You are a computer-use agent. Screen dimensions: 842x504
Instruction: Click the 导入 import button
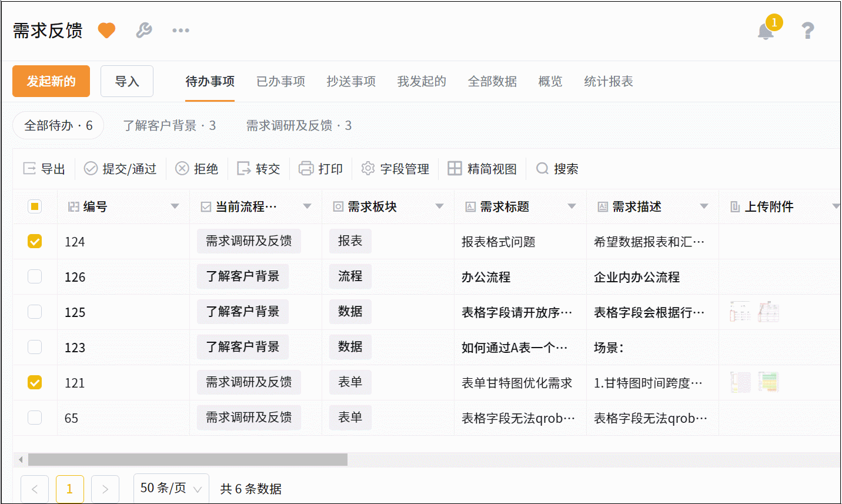pos(127,81)
